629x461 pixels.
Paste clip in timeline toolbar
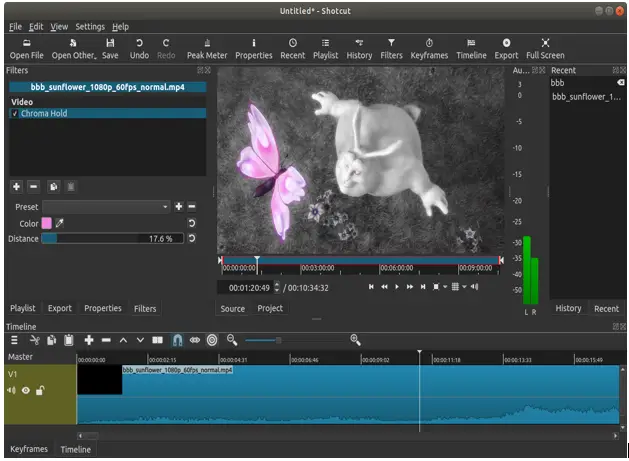tap(69, 340)
